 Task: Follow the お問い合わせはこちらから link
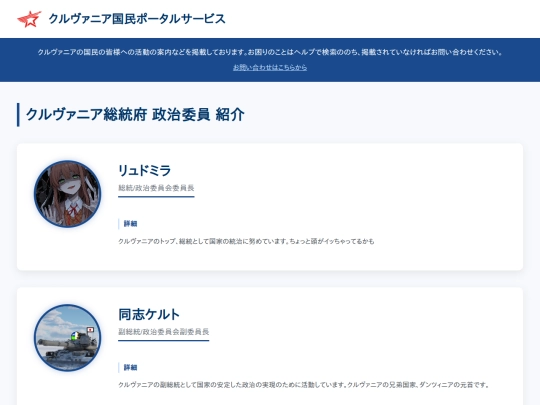270,68
